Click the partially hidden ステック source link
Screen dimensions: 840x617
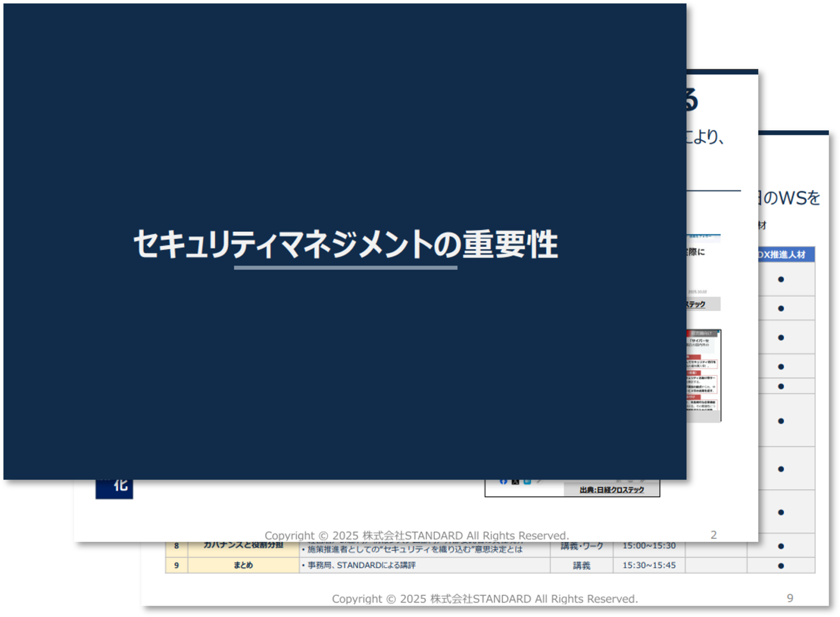[696, 304]
